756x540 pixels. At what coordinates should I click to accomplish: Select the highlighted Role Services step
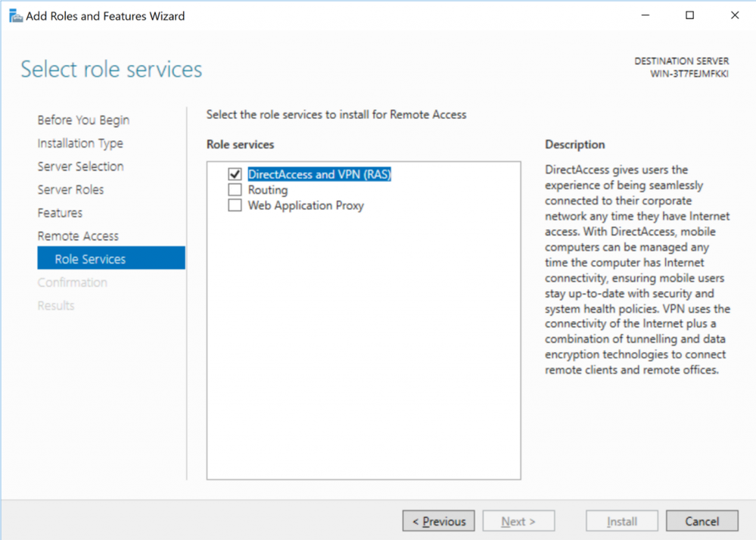coord(111,258)
